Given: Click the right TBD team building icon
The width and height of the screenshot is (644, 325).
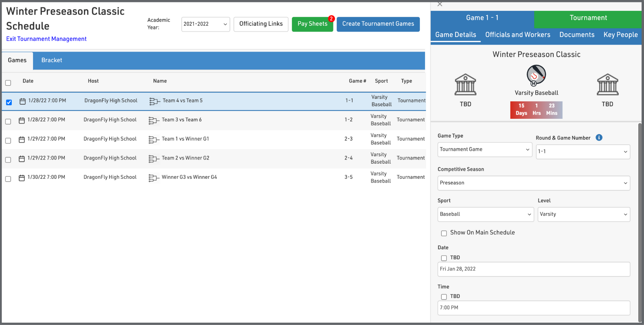Looking at the screenshot, I should coord(607,85).
